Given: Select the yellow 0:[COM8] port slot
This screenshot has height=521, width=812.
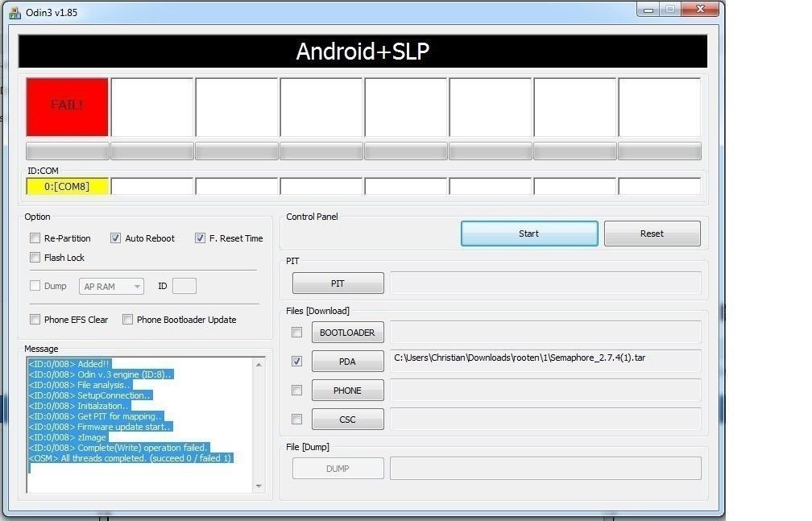Looking at the screenshot, I should pos(68,187).
